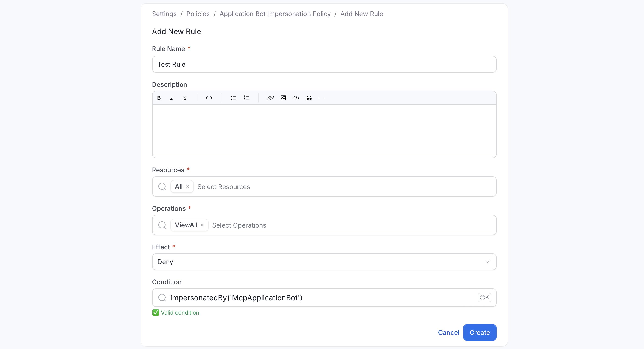Insert a horizontal rule divider

[322, 98]
